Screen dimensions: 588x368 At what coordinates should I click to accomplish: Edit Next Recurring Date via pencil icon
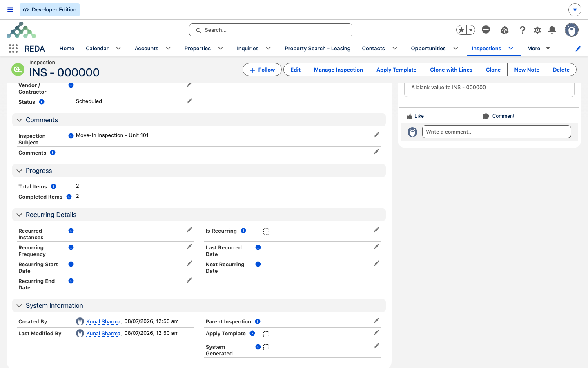[376, 263]
